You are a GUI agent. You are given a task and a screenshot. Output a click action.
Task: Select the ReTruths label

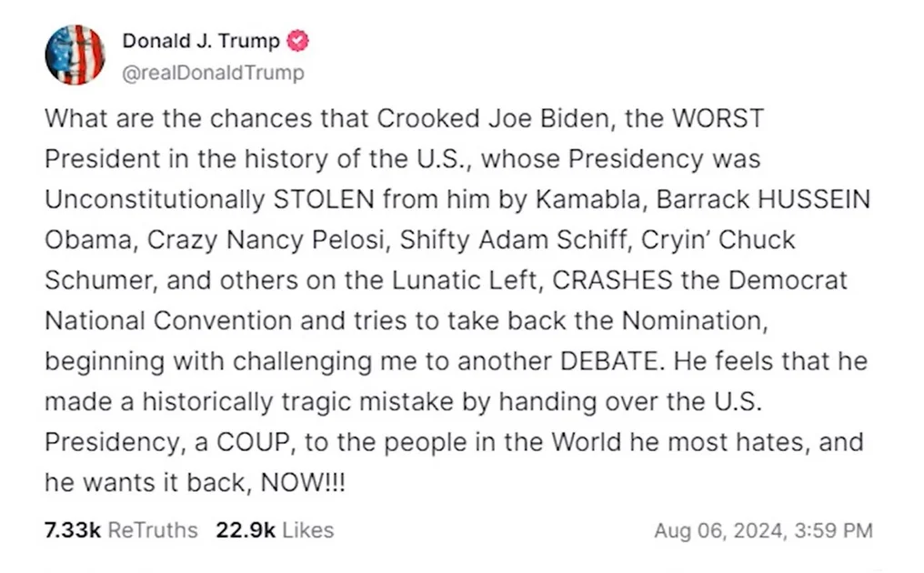152,529
